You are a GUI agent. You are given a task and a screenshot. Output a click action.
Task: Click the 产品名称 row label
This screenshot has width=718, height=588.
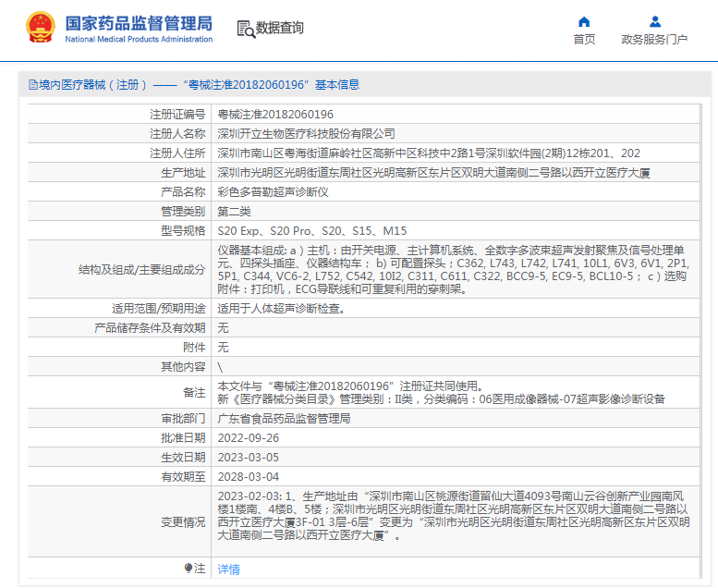coord(183,192)
